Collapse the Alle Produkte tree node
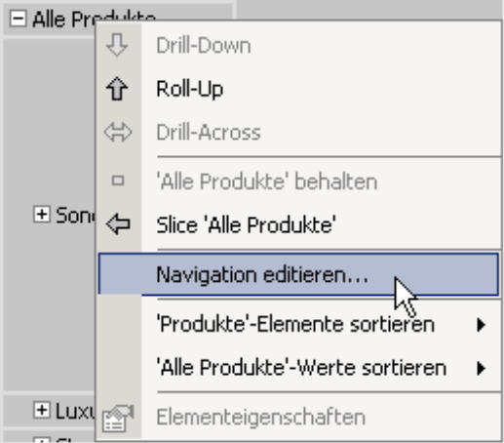 [18, 19]
